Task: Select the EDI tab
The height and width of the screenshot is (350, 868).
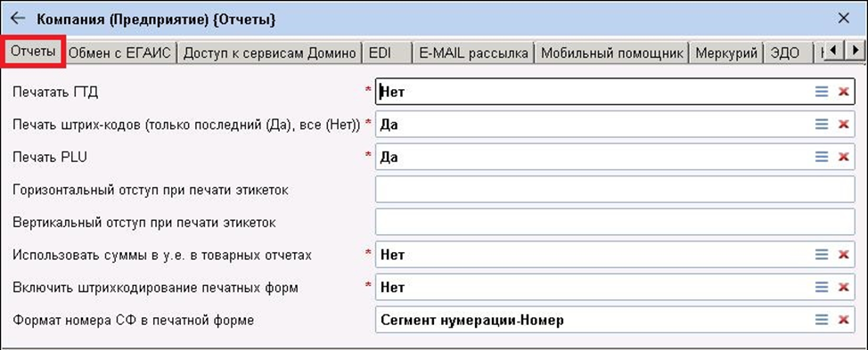Action: 387,53
